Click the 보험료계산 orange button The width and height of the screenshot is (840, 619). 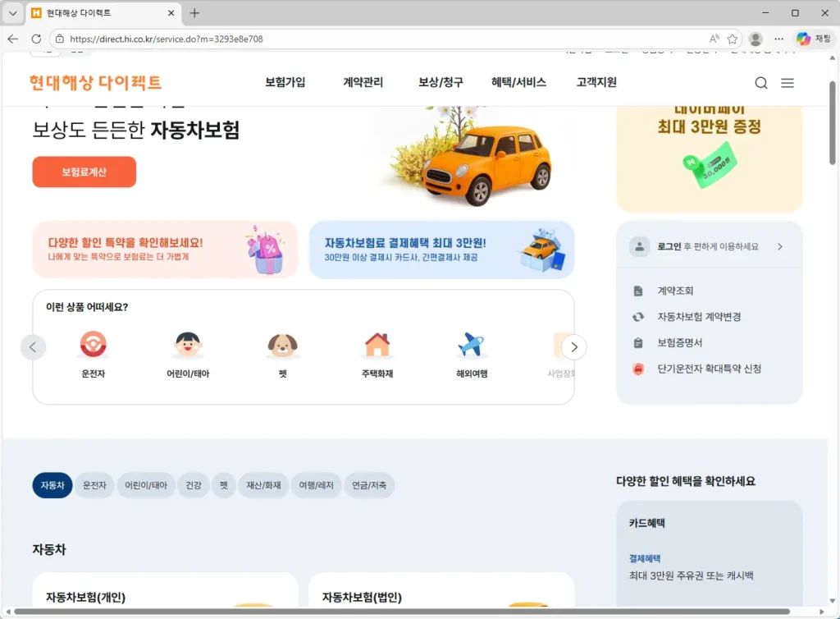[x=84, y=172]
